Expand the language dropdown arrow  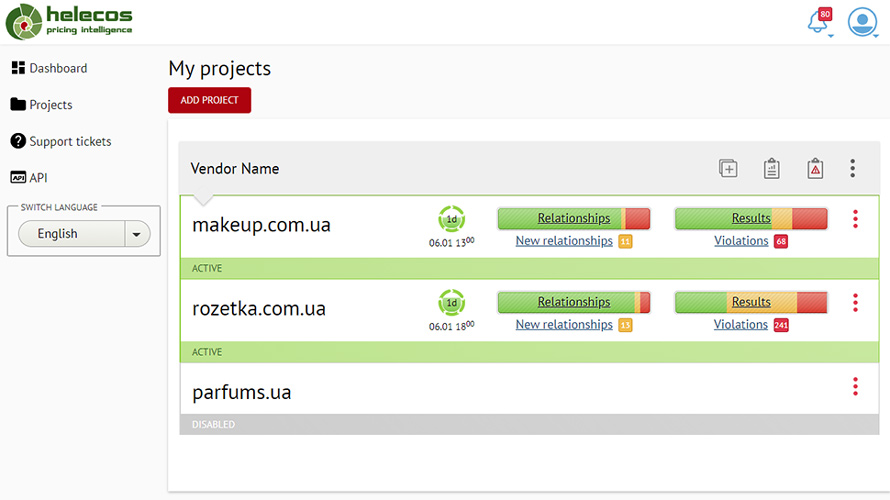137,234
